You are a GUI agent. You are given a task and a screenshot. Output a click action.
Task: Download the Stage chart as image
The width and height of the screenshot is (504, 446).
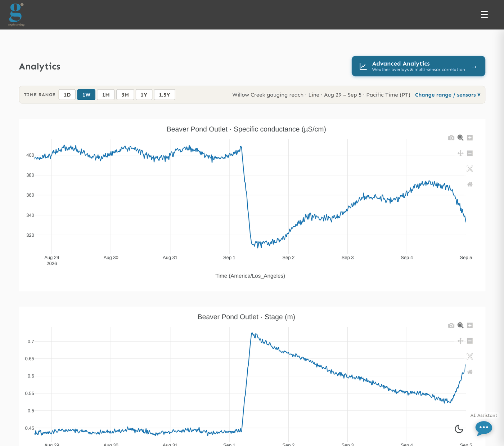[x=451, y=325]
